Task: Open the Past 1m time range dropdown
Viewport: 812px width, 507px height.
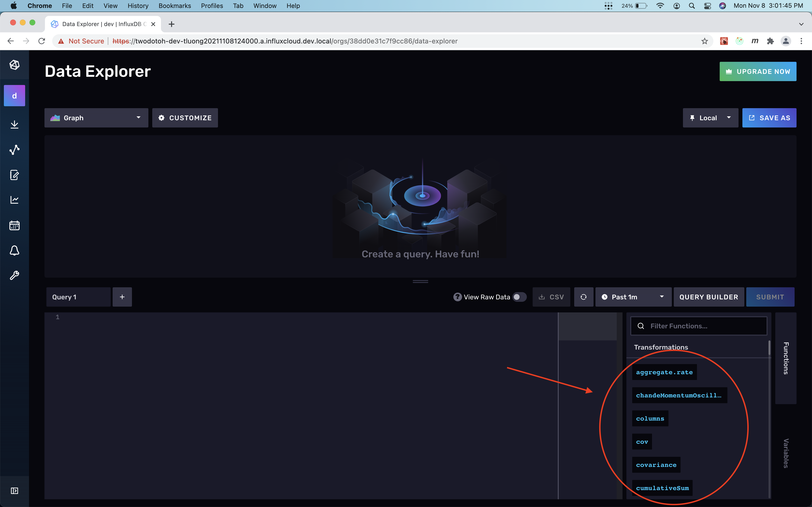Action: point(633,297)
